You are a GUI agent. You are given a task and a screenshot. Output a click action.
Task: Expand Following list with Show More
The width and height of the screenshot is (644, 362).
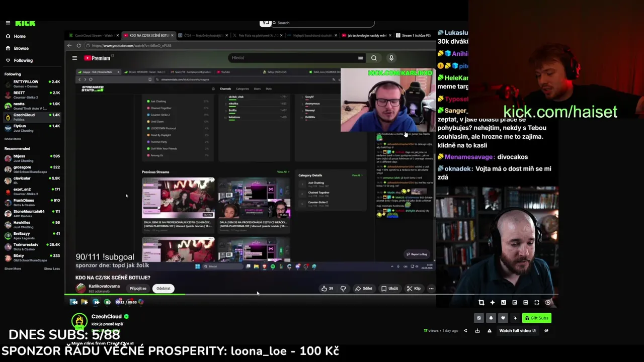click(x=13, y=139)
